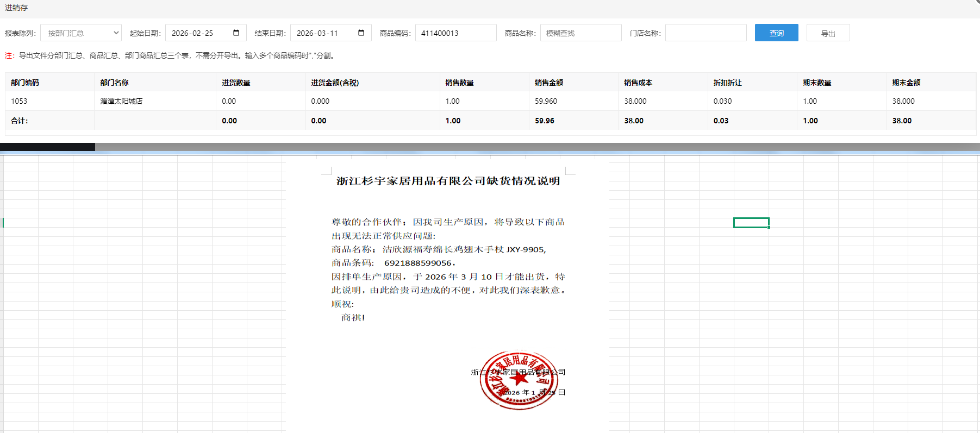980x433 pixels.
Task: Focus the 商品编码 input box
Action: click(x=455, y=33)
